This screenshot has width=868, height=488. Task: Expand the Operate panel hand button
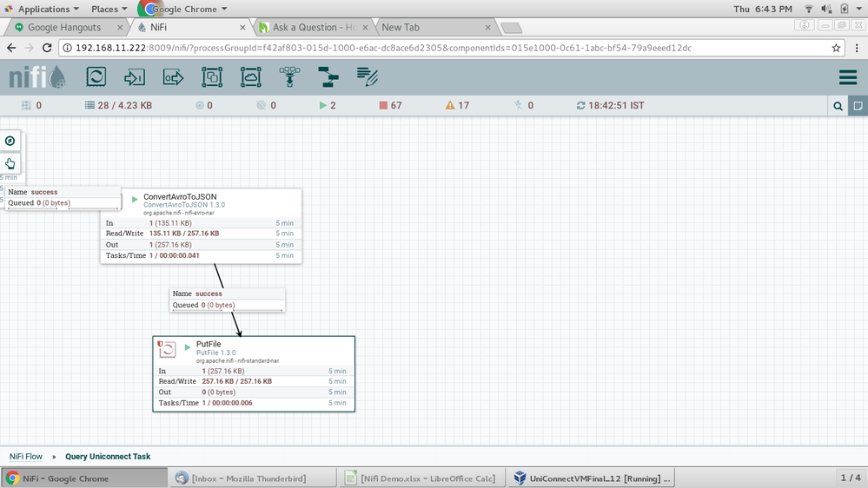tap(10, 163)
